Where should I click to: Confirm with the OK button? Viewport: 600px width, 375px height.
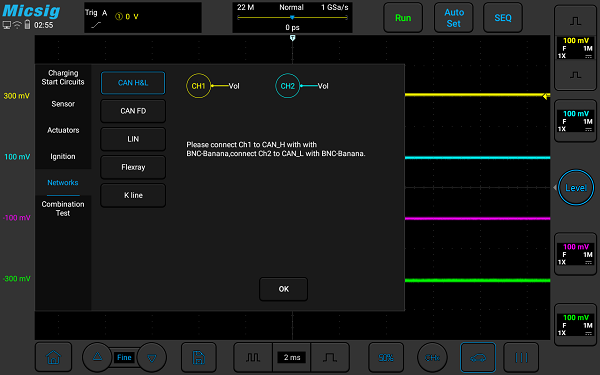tap(284, 289)
